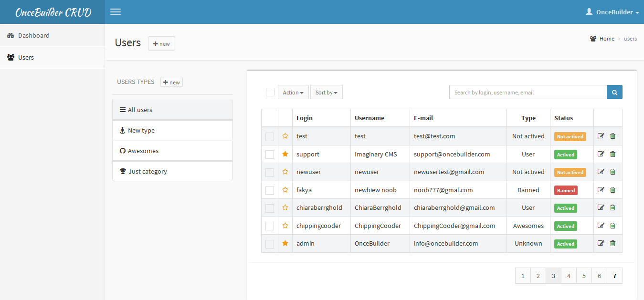Delete the chiaraberrghold user
644x300 pixels.
[613, 207]
